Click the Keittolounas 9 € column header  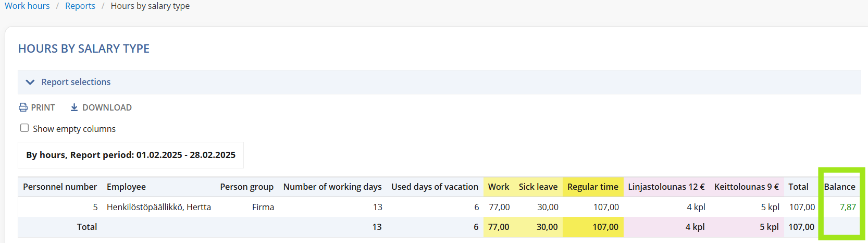click(x=746, y=187)
